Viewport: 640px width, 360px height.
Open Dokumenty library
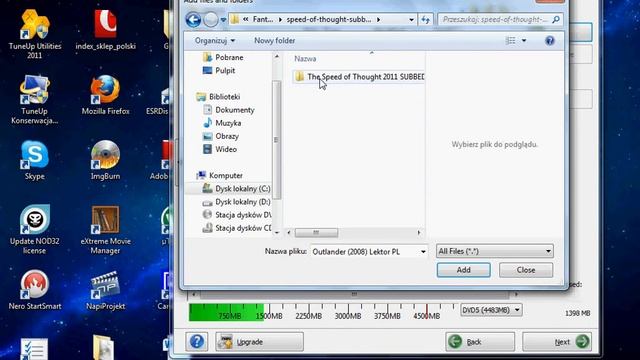229,110
